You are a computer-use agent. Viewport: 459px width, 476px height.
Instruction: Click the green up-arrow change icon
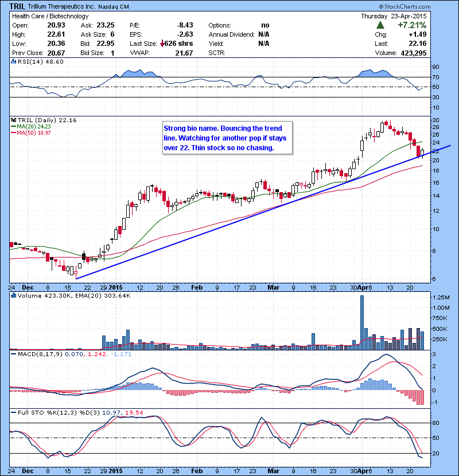pyautogui.click(x=380, y=25)
